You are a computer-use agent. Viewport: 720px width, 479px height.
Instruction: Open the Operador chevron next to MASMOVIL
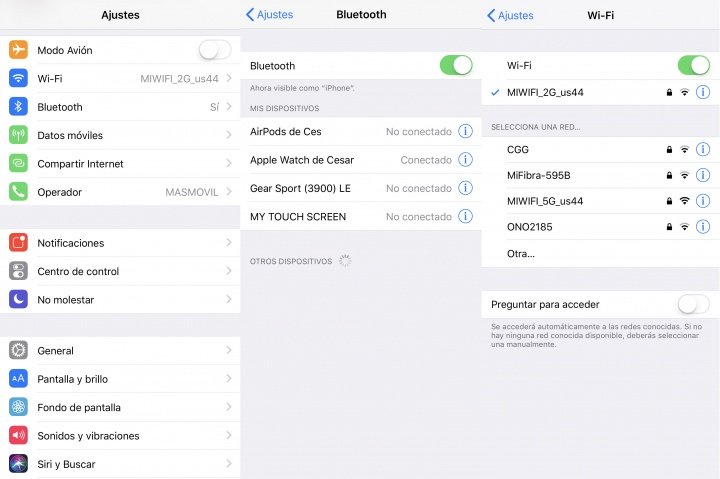[229, 192]
